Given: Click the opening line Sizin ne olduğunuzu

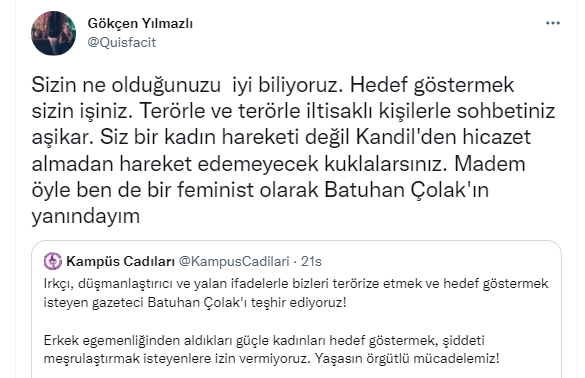Looking at the screenshot, I should pyautogui.click(x=126, y=85).
